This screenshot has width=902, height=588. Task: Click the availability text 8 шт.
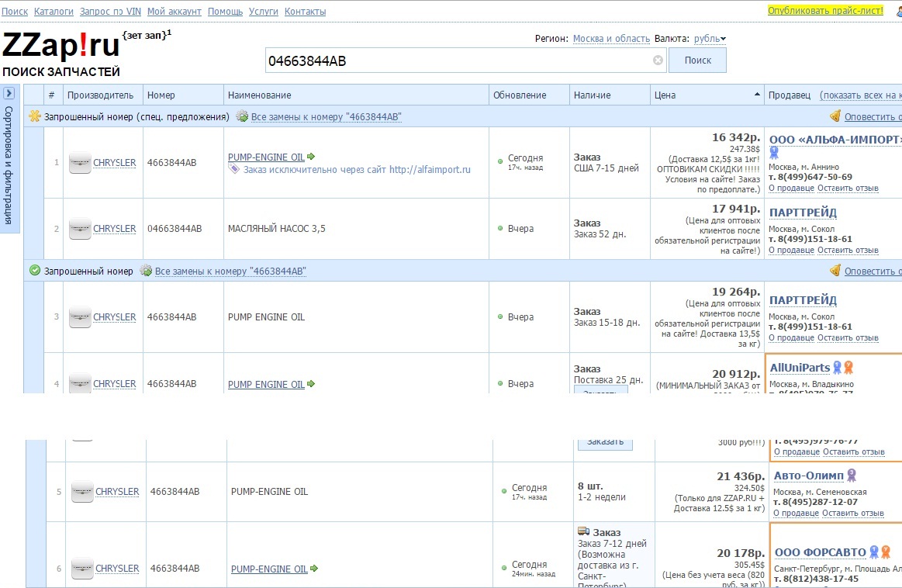point(590,486)
